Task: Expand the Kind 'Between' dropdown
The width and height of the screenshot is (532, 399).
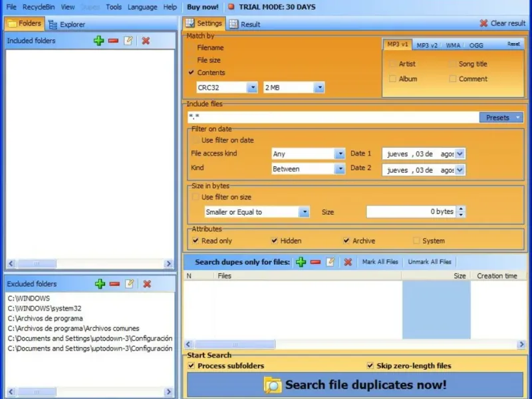Action: click(x=340, y=169)
